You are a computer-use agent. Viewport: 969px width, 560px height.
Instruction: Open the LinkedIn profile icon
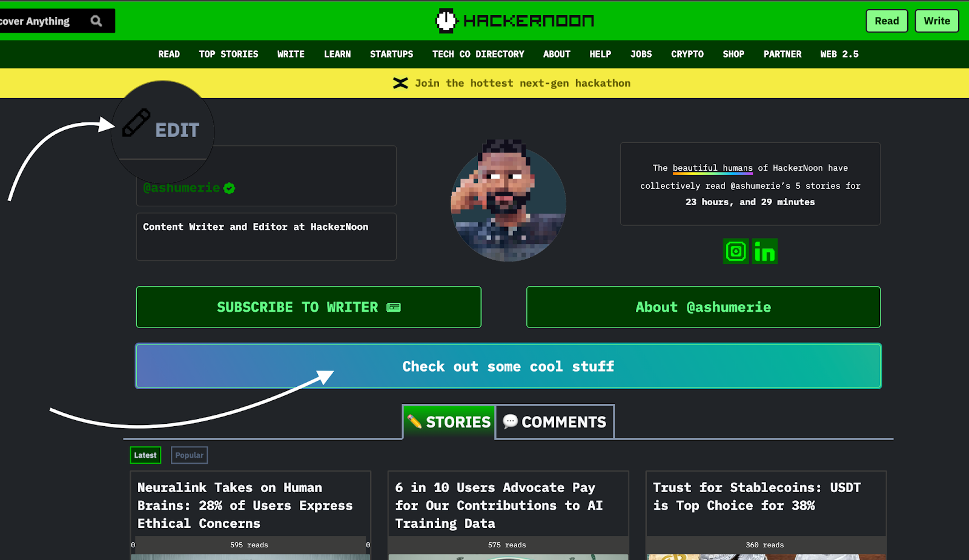(765, 251)
